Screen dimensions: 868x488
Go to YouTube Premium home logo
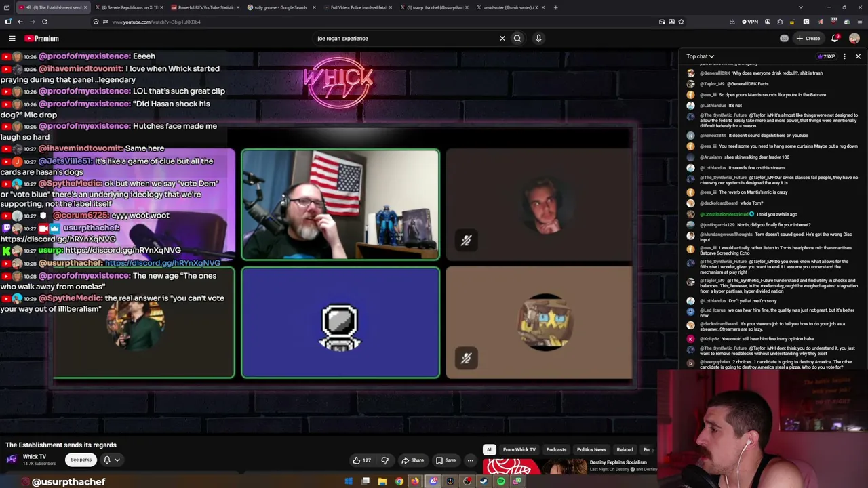coord(42,39)
